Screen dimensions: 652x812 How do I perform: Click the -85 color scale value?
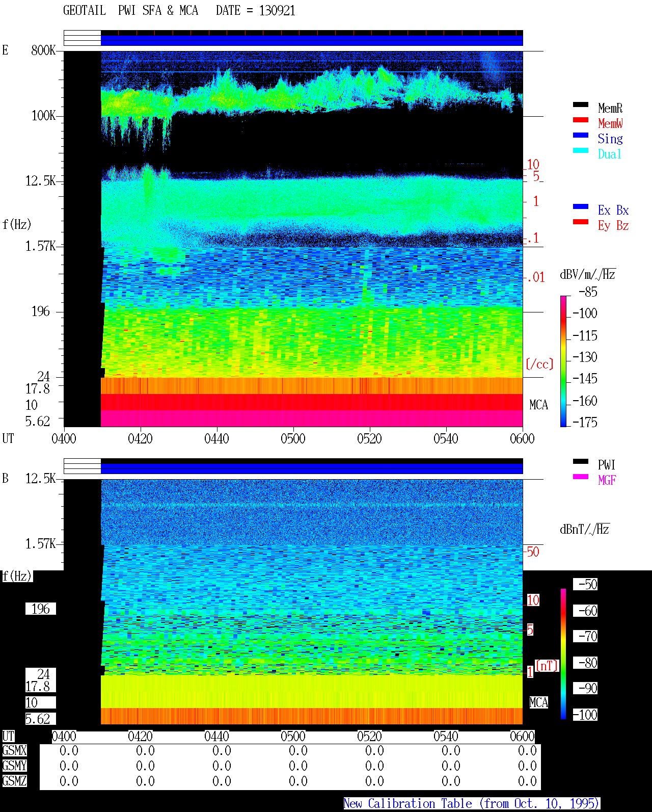coord(588,292)
